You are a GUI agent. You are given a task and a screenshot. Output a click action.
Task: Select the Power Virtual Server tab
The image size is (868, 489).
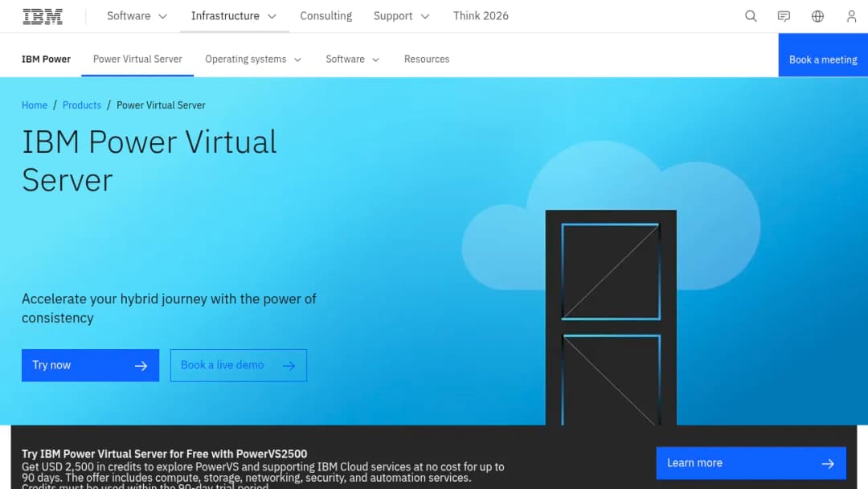click(x=137, y=60)
